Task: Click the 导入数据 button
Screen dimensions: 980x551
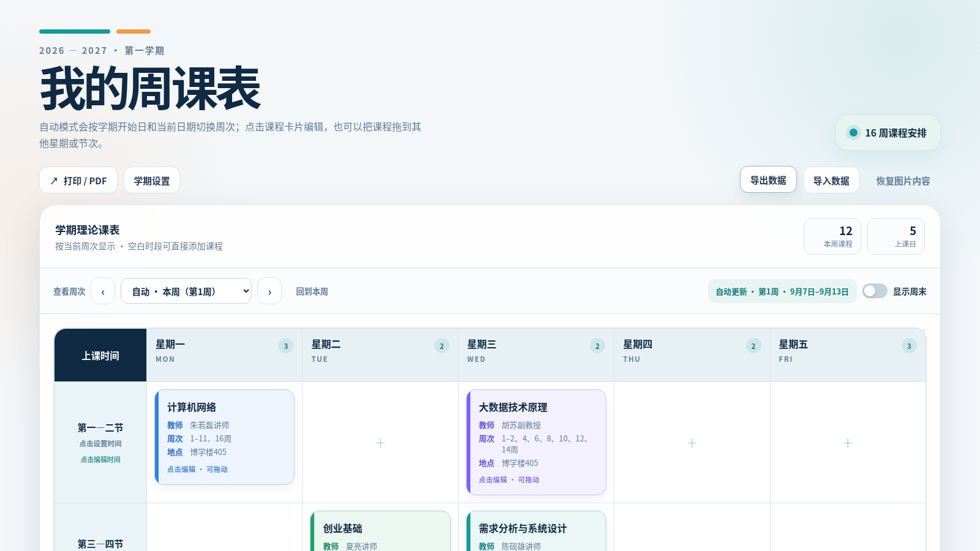Action: (x=831, y=181)
